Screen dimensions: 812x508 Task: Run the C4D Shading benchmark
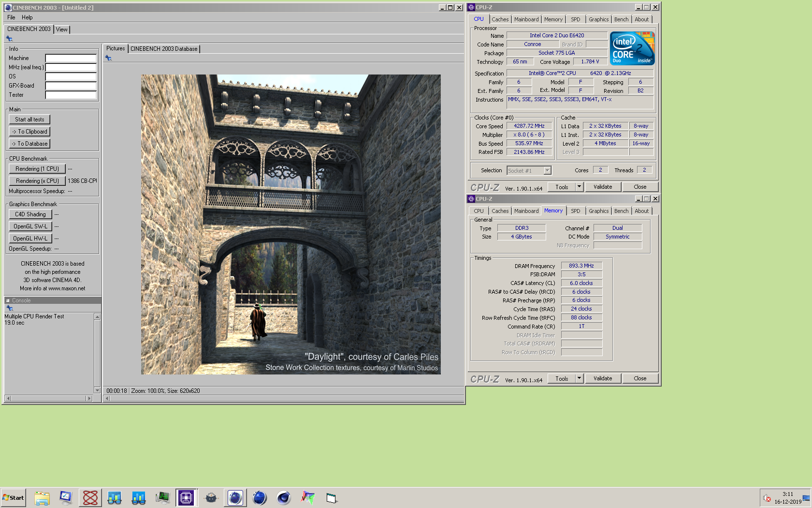coord(30,214)
